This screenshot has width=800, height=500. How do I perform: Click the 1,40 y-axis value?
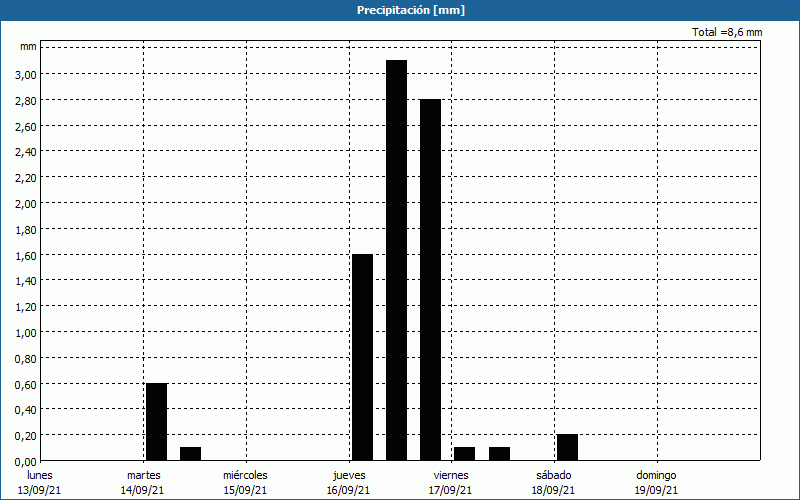[x=27, y=281]
